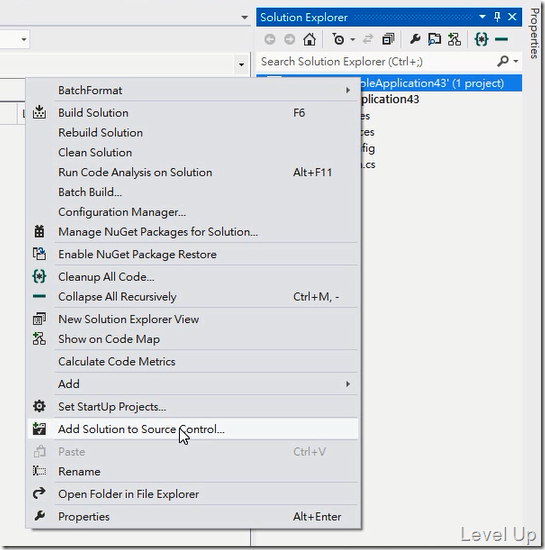Click the magnifier search icon
Viewport: 545px width, 550px height.
coord(503,61)
